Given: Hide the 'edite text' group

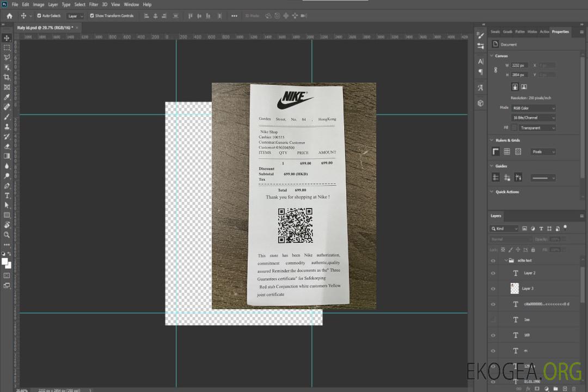Looking at the screenshot, I should click(x=493, y=261).
